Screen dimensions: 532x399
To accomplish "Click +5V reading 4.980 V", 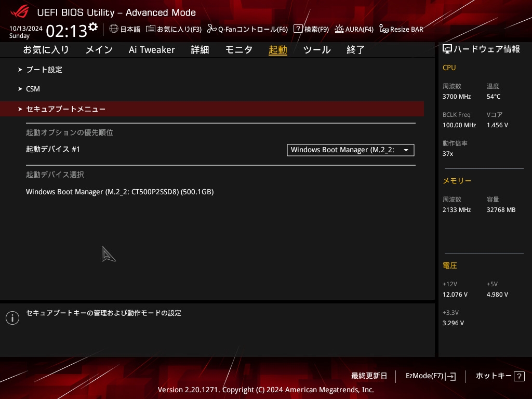I will [497, 295].
